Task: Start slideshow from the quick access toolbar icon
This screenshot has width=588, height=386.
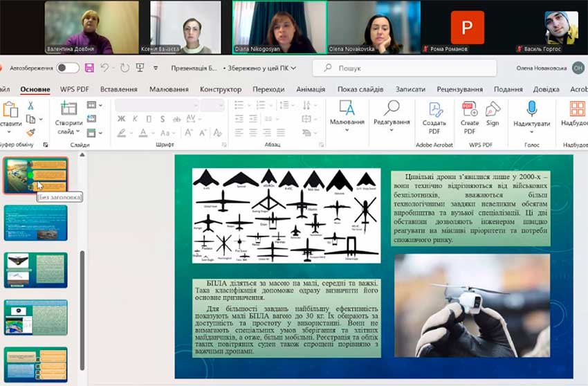Action: pyautogui.click(x=141, y=68)
